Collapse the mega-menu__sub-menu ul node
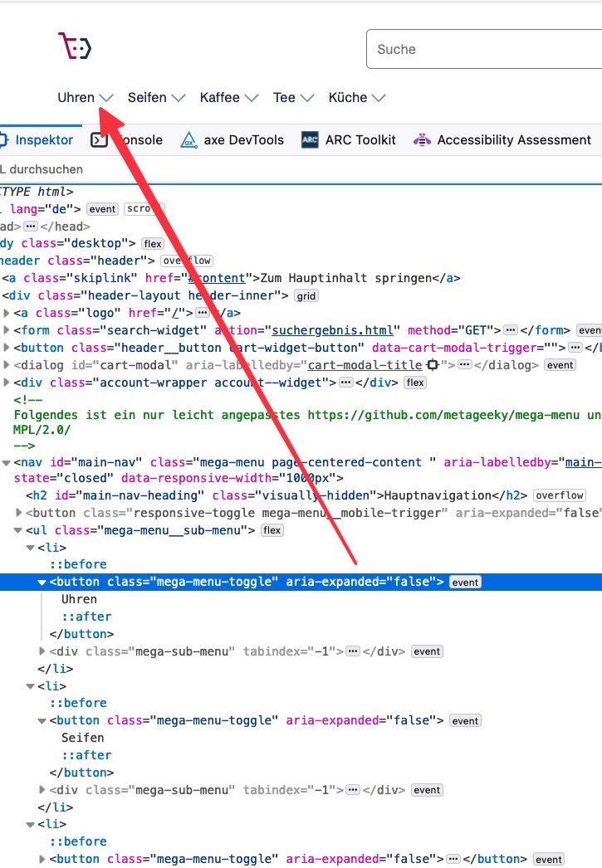Screen dimensions: 602x868 coord(18,531)
